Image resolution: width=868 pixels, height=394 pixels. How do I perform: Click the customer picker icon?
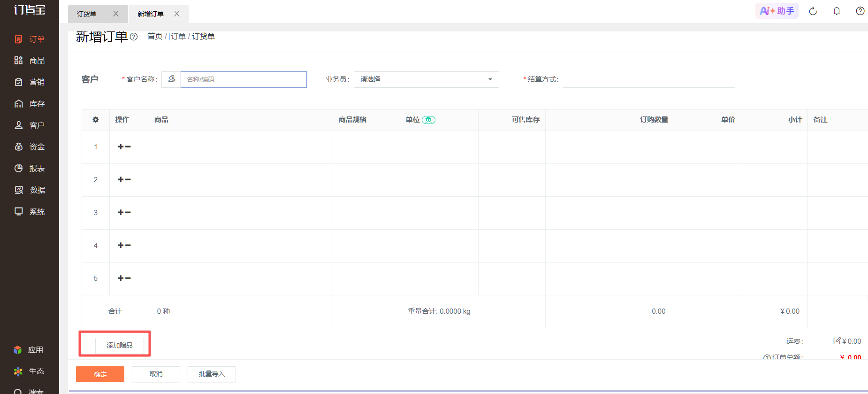pyautogui.click(x=171, y=79)
